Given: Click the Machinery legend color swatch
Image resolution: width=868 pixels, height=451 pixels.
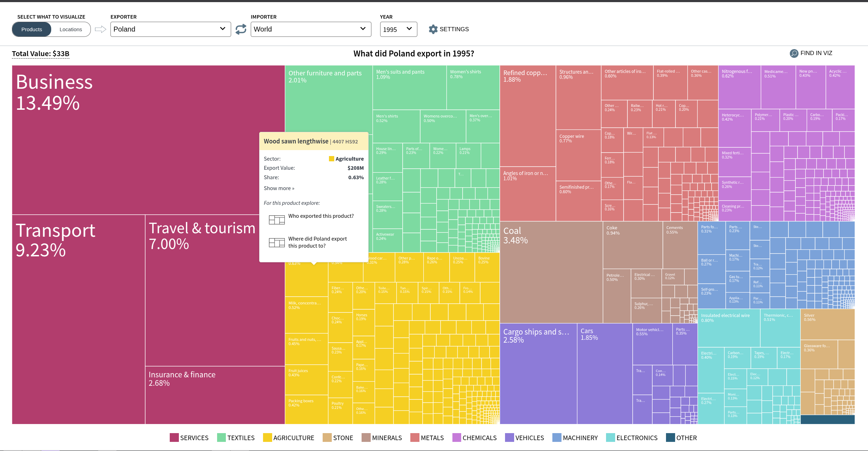Looking at the screenshot, I should 557,437.
